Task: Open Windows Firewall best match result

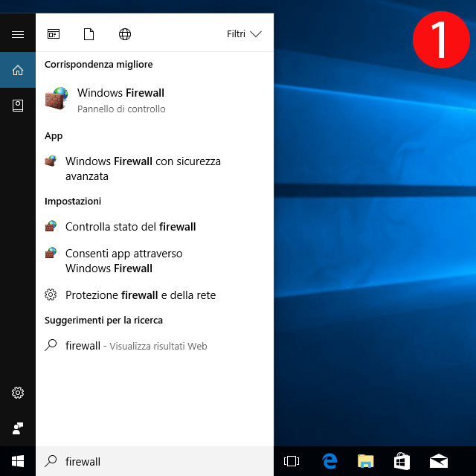Action: pos(120,100)
